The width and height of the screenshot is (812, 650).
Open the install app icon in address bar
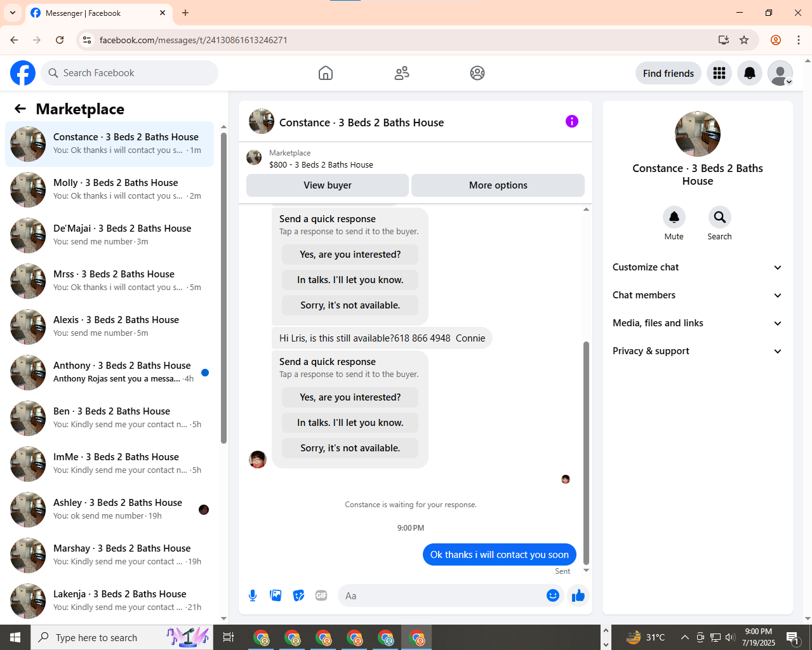coord(724,40)
